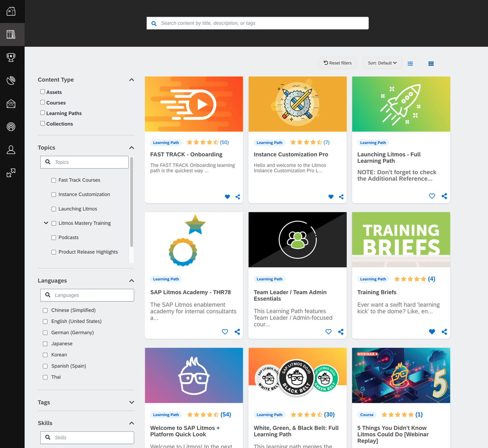This screenshot has width=488, height=448.
Task: Click the podcast broadcast icon in sidebar
Action: pyautogui.click(x=11, y=127)
